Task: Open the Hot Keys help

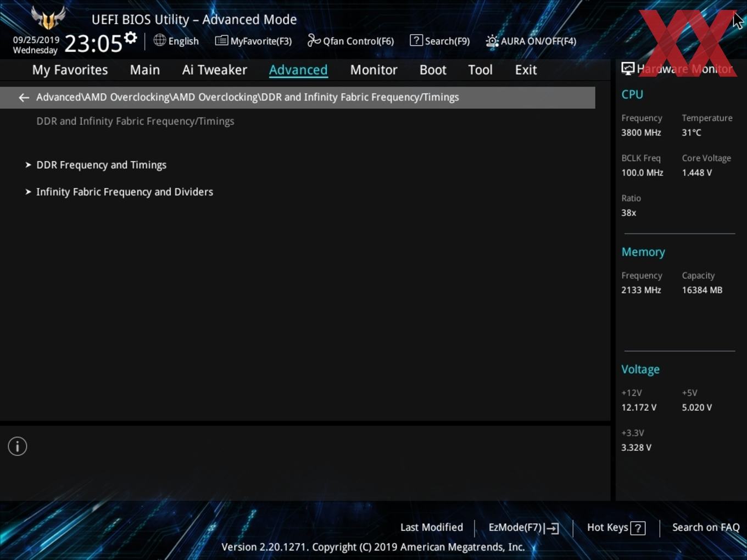Action: click(x=616, y=528)
